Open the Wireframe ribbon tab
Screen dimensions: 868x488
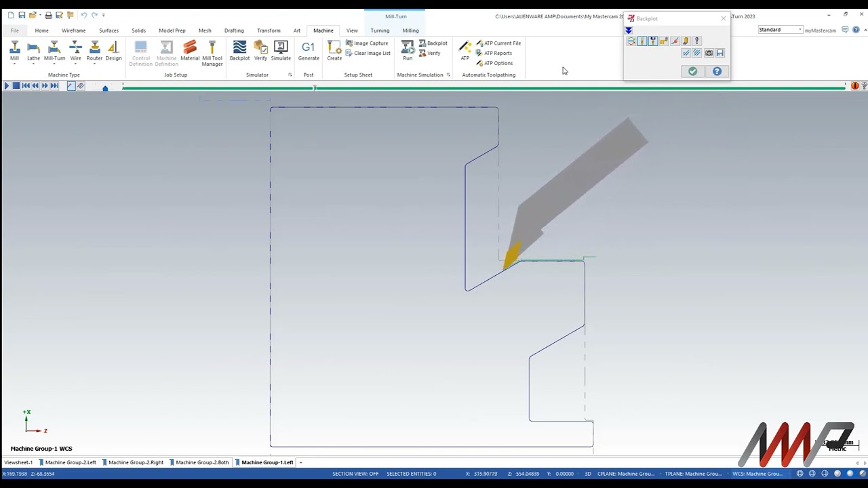[x=73, y=30]
